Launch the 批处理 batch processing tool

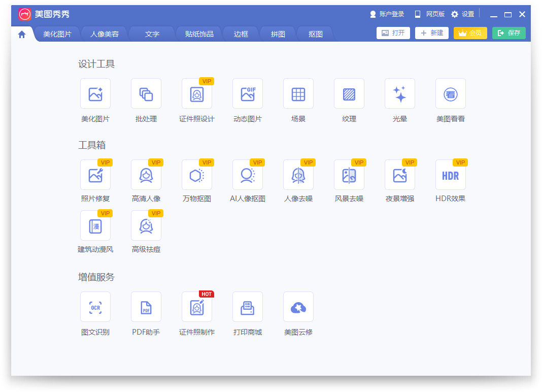click(x=146, y=93)
